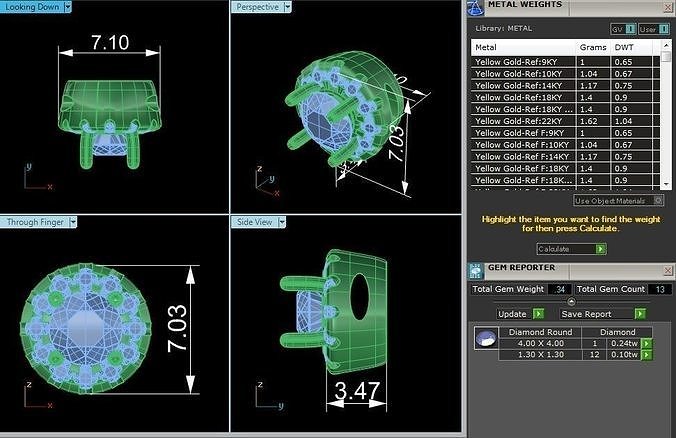Click the Grams column header
Screen dimensions: 676x438
point(593,47)
